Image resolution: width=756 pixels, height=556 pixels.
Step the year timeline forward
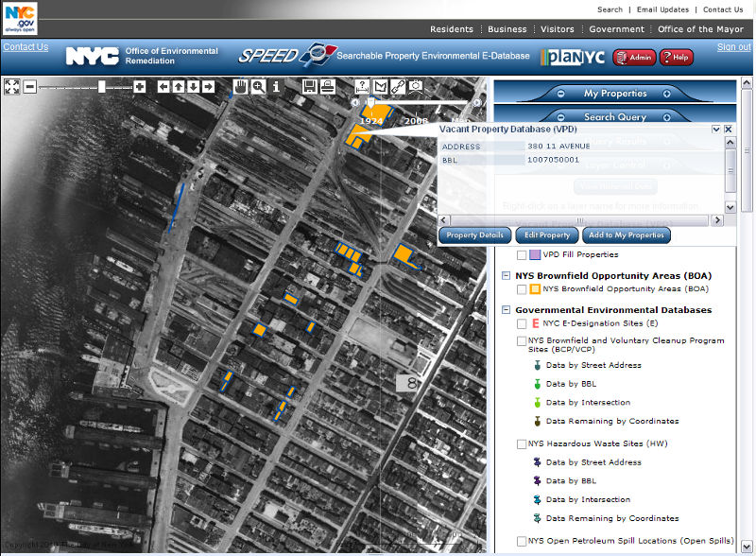[476, 102]
